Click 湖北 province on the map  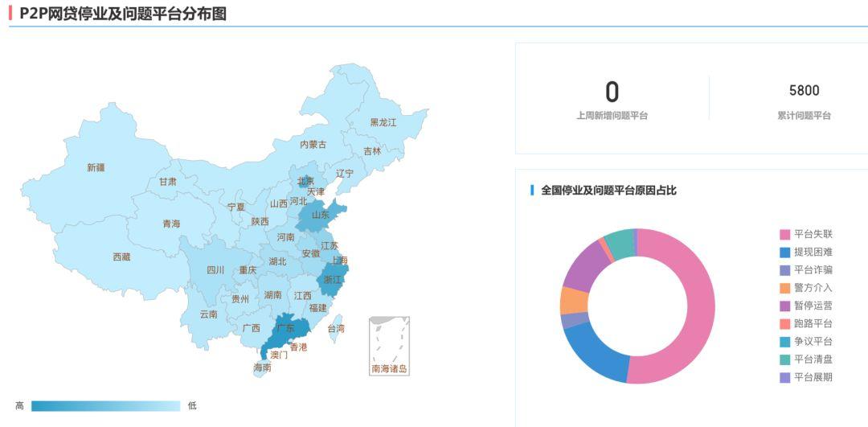[277, 261]
